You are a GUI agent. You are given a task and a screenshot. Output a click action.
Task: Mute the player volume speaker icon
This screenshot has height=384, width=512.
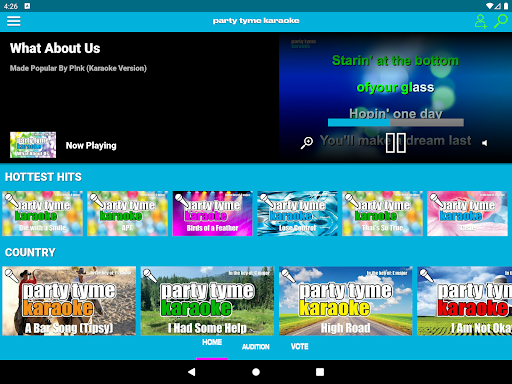click(485, 143)
